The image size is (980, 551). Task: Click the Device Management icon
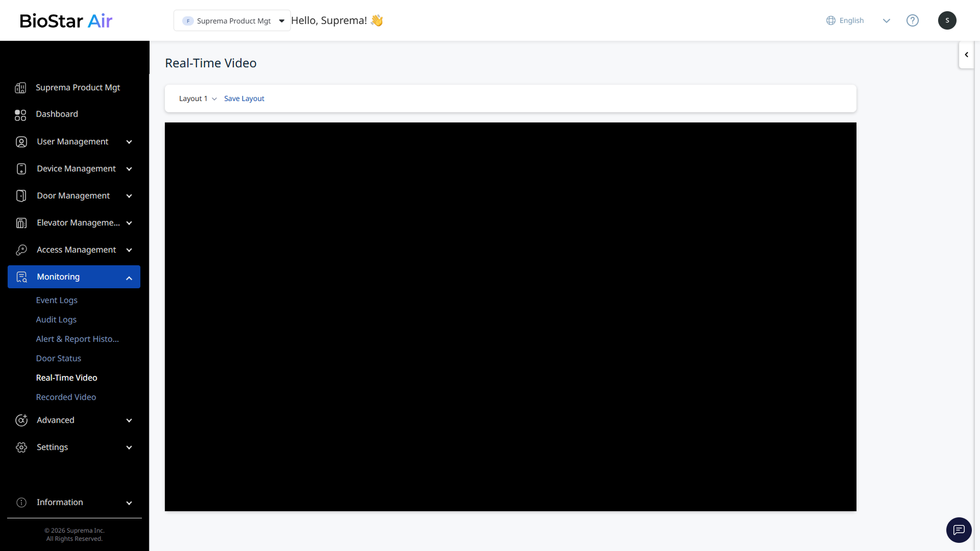pos(21,169)
